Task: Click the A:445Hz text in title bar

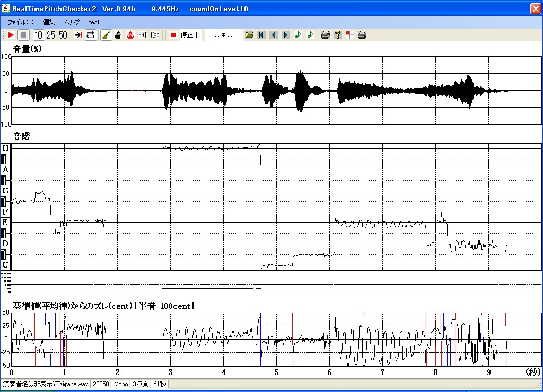Action: tap(165, 8)
